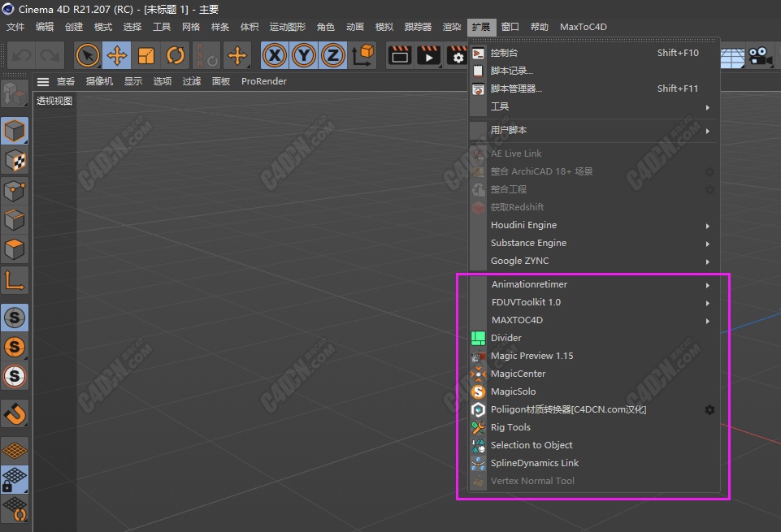Screen dimensions: 781x532
Task: Enable viewport solo with the orange S
Action: pos(15,347)
